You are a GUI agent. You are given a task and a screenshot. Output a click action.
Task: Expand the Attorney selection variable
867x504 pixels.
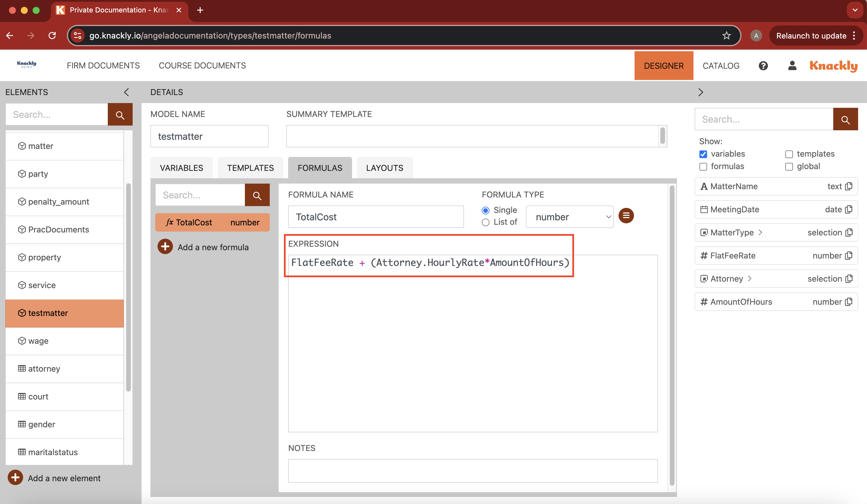tap(750, 279)
